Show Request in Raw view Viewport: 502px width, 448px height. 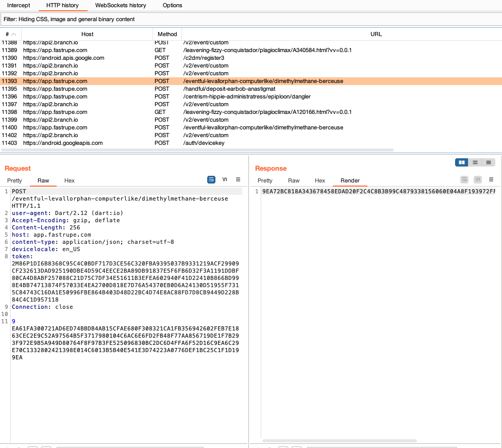coord(43,180)
